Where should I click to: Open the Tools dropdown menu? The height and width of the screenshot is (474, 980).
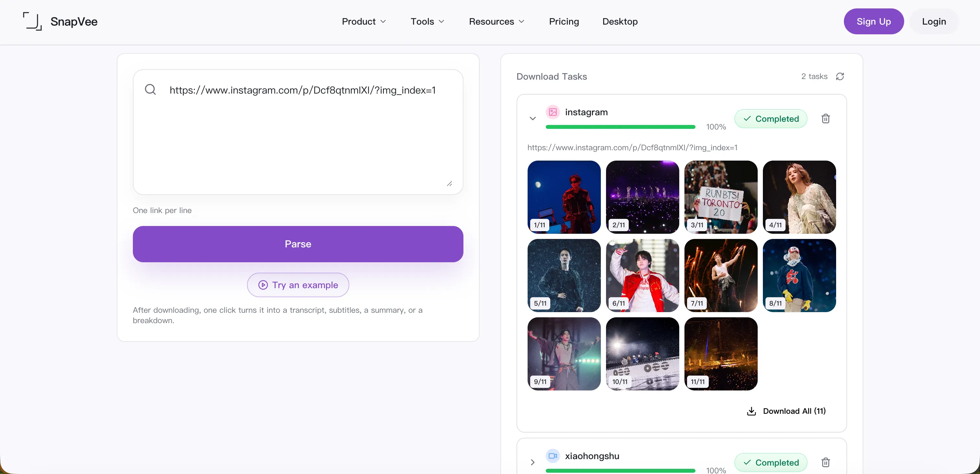[427, 21]
